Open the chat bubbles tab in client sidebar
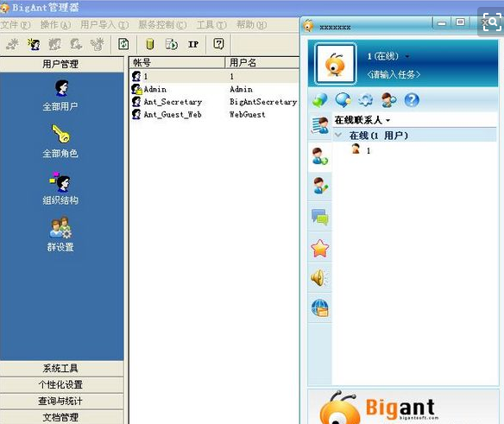This screenshot has width=504, height=424. point(320,216)
